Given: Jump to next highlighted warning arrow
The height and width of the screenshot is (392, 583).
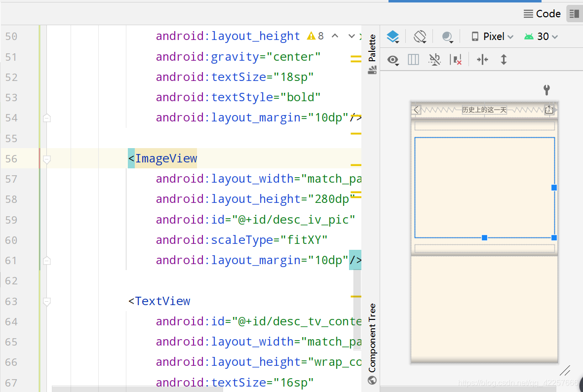Looking at the screenshot, I should click(351, 36).
